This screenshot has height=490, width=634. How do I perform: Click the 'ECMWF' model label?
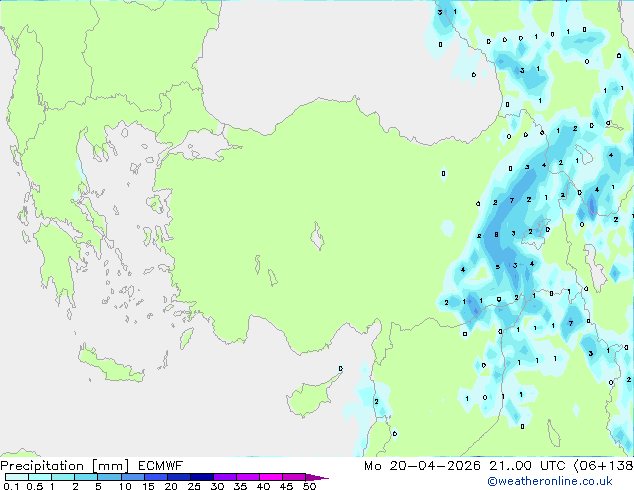pos(161,466)
